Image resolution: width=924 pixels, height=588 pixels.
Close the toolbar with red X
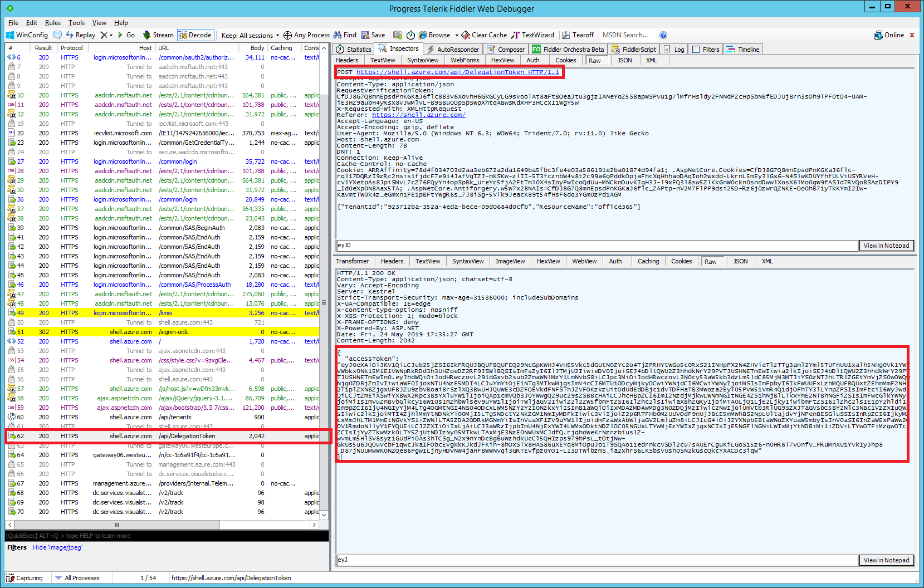coord(912,35)
